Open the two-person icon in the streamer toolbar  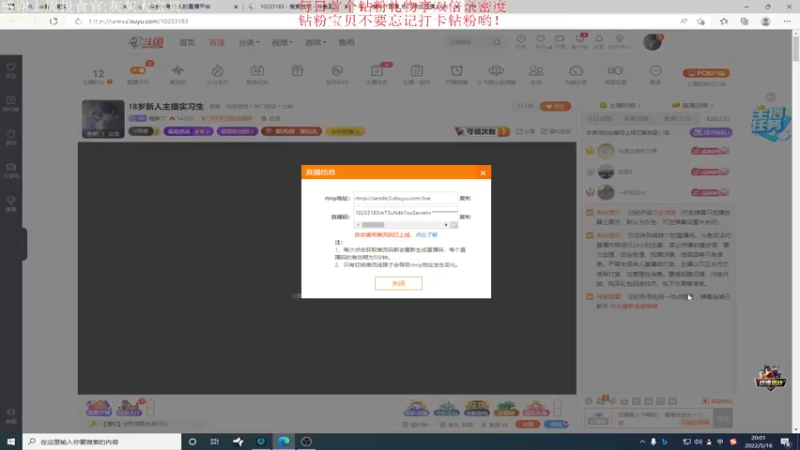536,70
